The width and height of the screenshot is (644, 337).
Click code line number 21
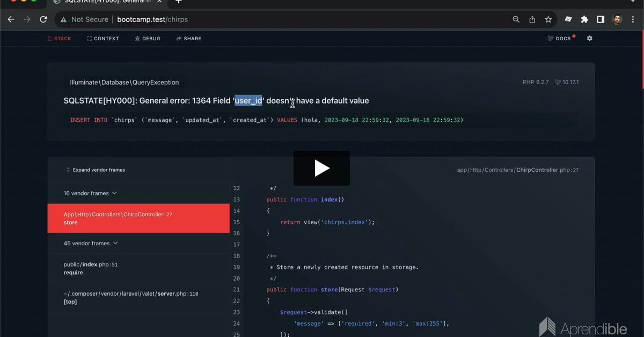(236, 290)
